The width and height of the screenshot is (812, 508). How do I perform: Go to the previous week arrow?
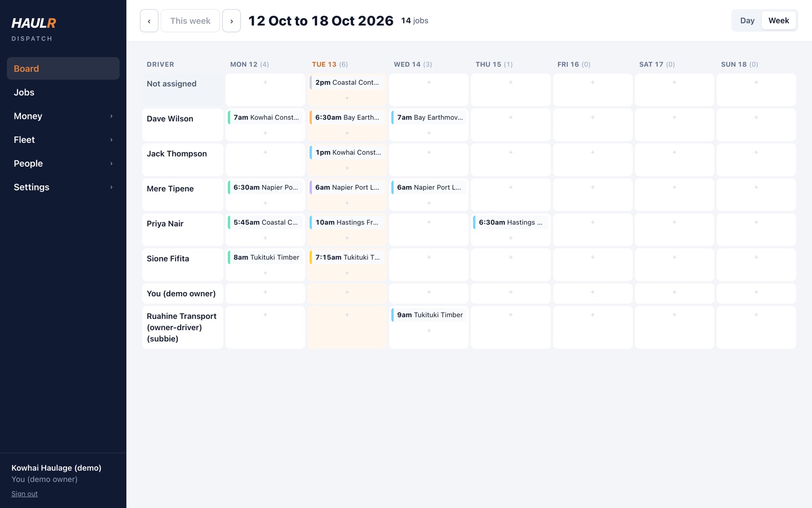(149, 21)
